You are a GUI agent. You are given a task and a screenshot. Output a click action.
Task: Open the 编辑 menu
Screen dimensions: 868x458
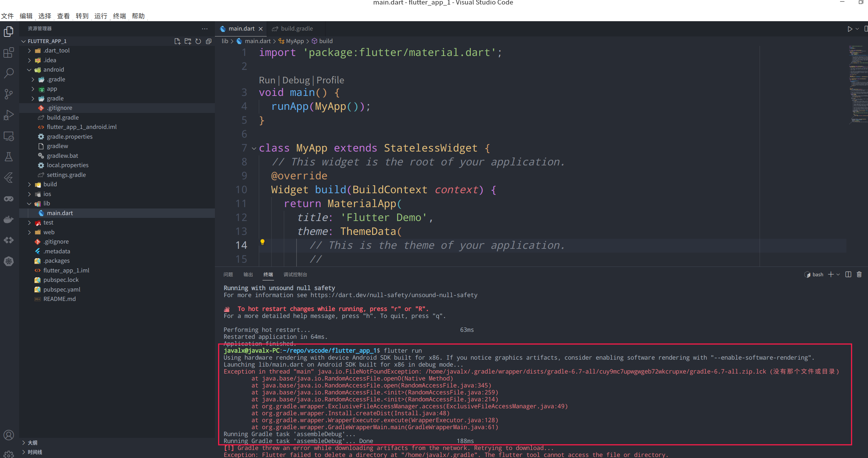point(26,16)
